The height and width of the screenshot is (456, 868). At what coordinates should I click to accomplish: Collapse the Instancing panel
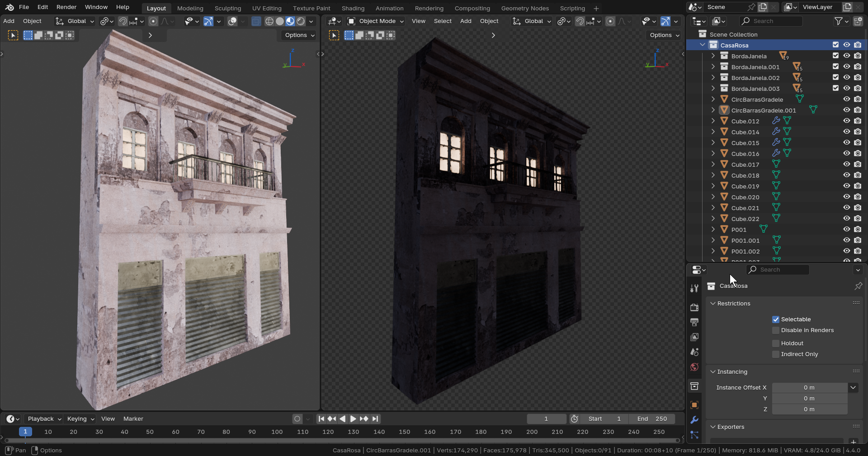click(x=713, y=372)
